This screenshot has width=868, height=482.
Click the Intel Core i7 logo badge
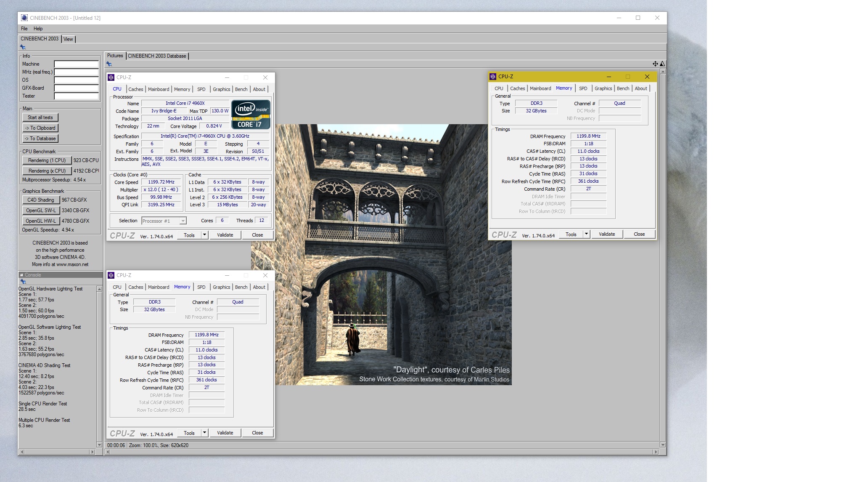click(x=251, y=114)
